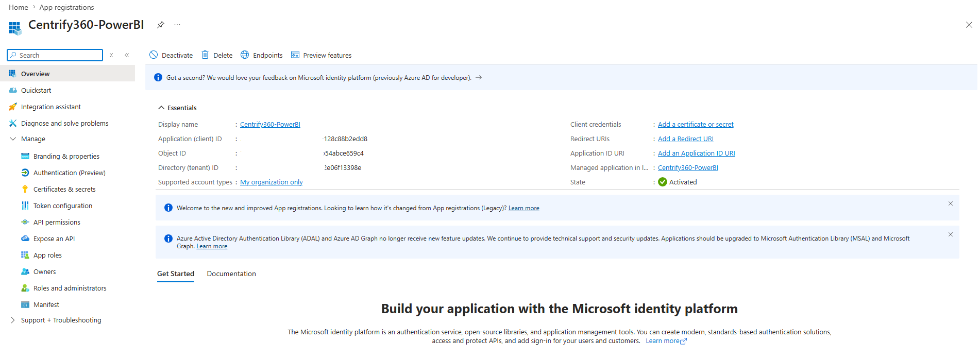Click the Delete button label

click(223, 55)
